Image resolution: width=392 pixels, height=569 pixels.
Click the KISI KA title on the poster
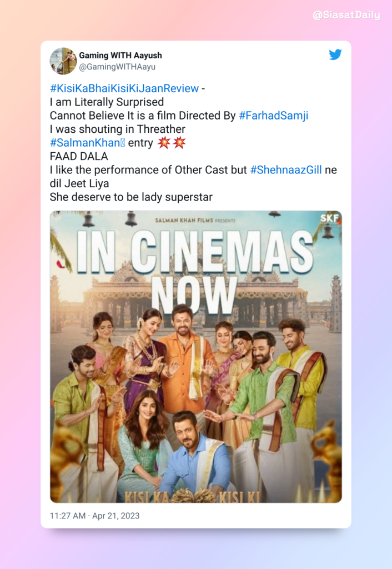coord(147,497)
